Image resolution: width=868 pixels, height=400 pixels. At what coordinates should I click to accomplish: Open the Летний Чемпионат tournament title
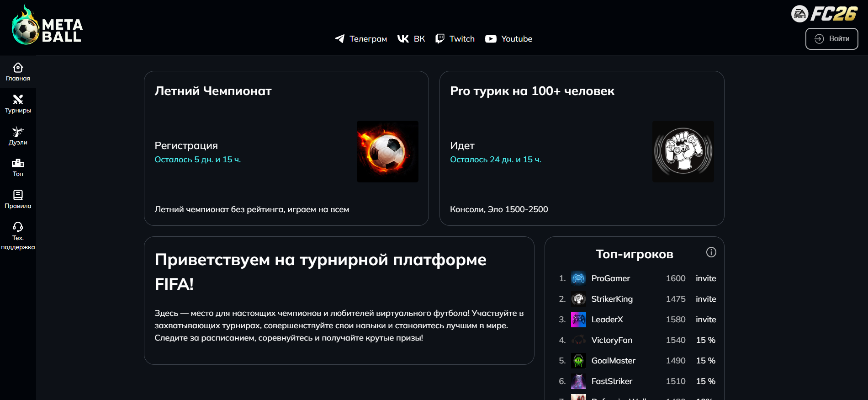(213, 91)
